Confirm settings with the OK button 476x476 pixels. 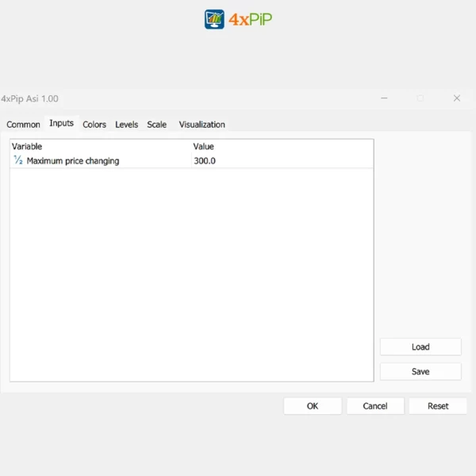tap(313, 405)
